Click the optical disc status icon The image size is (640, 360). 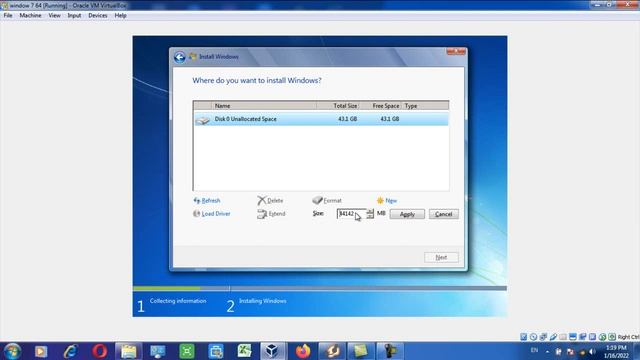click(x=533, y=337)
